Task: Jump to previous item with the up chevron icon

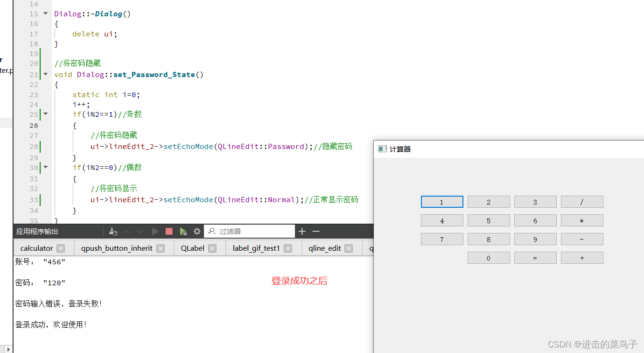Action: pyautogui.click(x=127, y=231)
